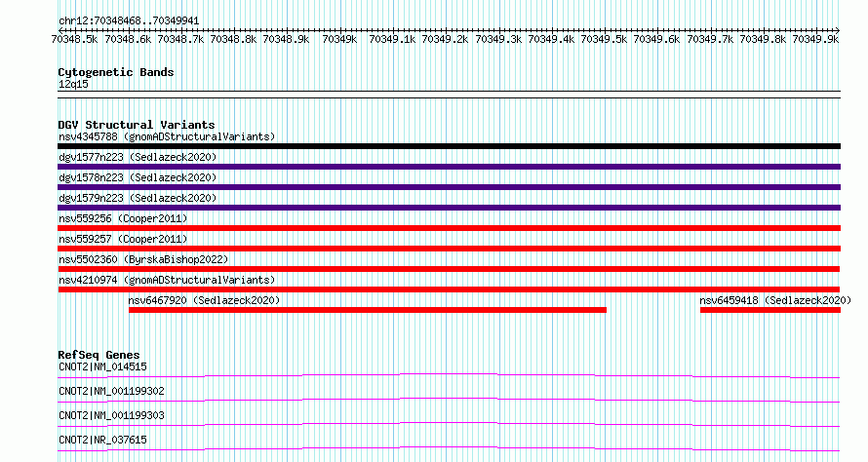Click the dgv1577n223 Sedlazeck2020 label
This screenshot has width=868, height=462.
[x=138, y=157]
